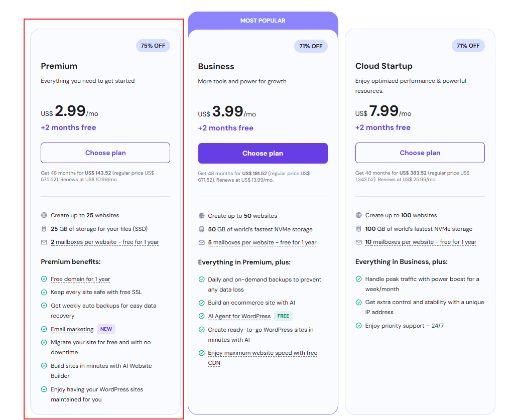This screenshot has height=420, width=514.
Task: Click AI Agent for WordPress link
Action: (x=239, y=316)
